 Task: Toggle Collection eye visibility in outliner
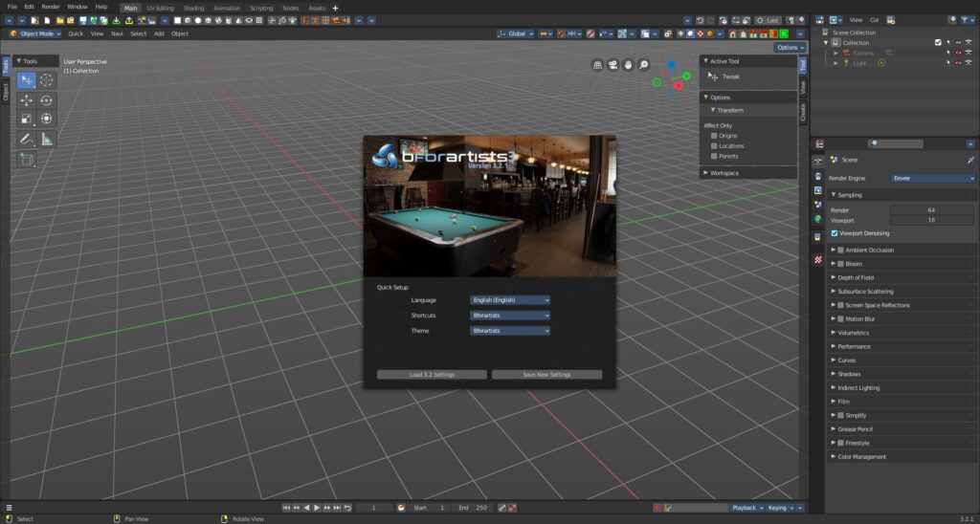pyautogui.click(x=958, y=42)
